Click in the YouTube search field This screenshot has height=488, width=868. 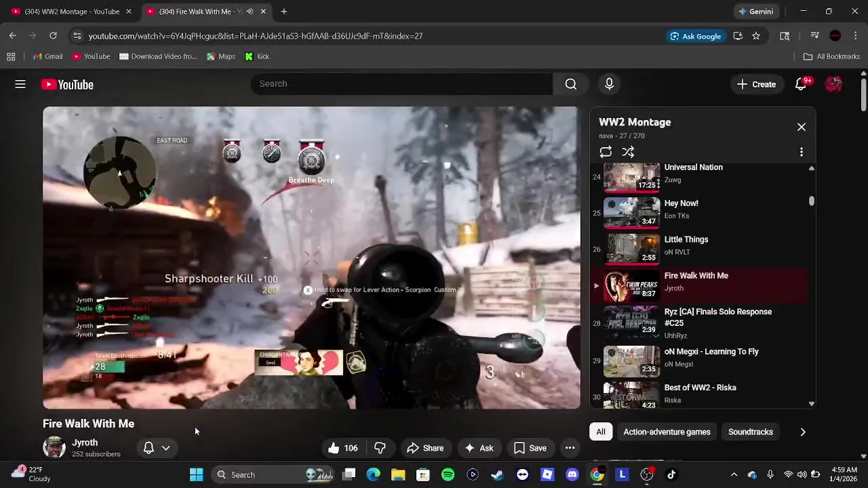(401, 84)
